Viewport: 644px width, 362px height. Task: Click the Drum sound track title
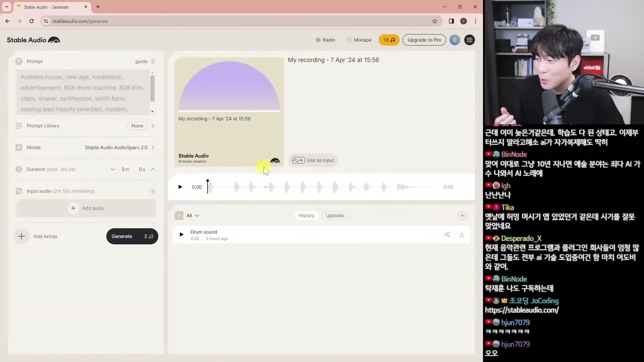204,232
